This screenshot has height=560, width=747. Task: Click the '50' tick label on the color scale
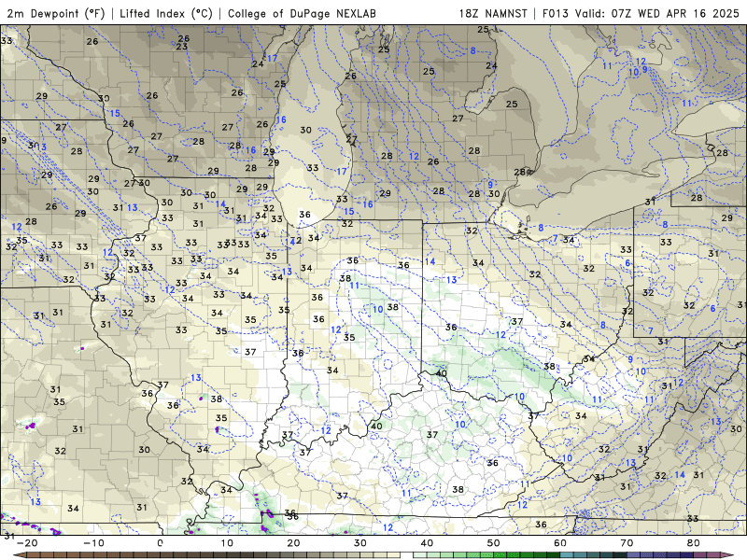tap(494, 543)
